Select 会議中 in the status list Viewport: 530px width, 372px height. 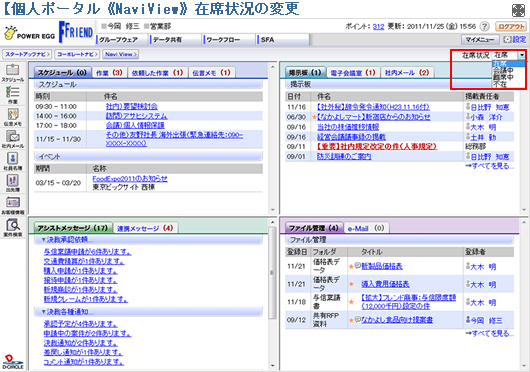pyautogui.click(x=509, y=71)
